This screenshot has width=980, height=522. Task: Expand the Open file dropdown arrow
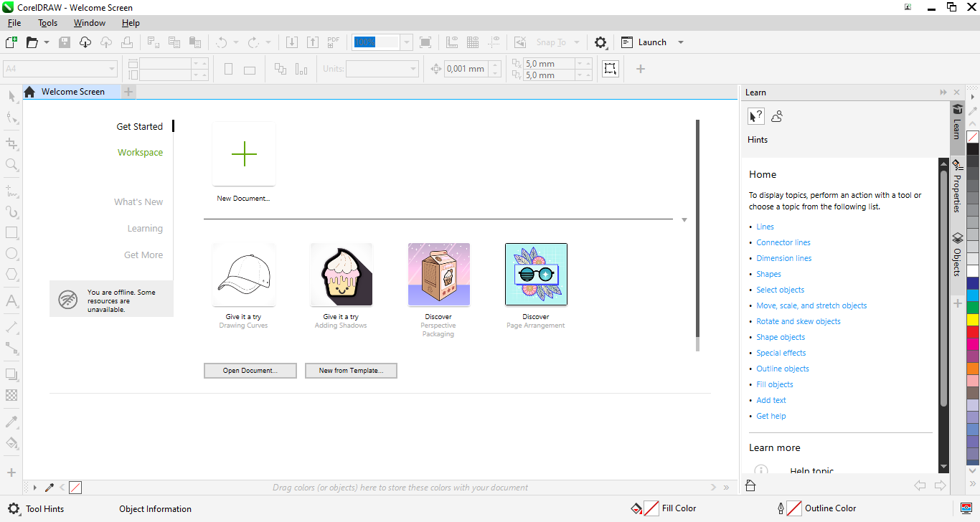tap(47, 42)
